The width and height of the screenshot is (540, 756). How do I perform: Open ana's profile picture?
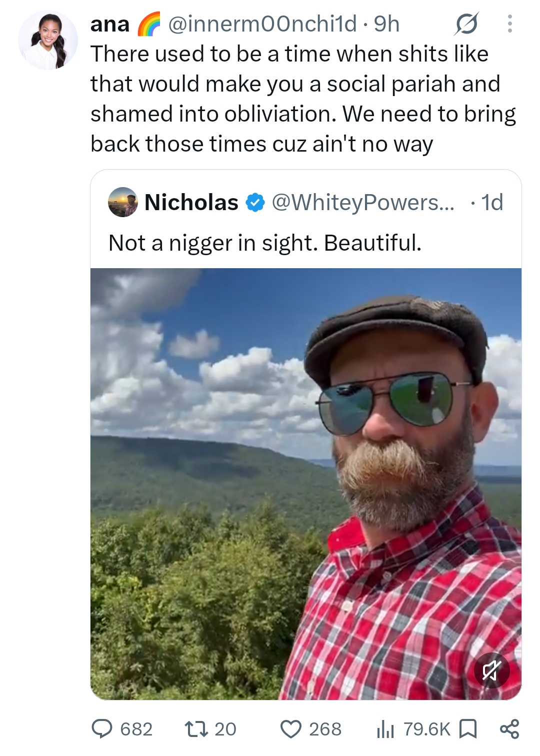(48, 40)
